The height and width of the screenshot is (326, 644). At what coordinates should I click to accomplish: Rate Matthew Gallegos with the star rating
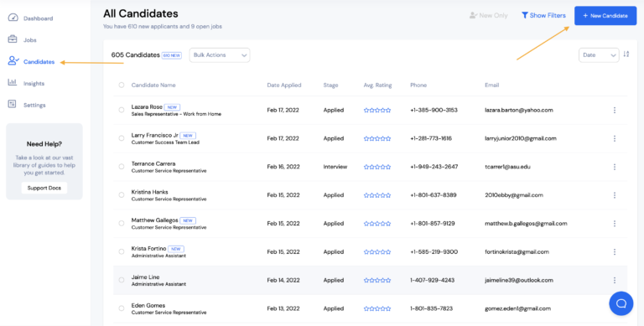pyautogui.click(x=377, y=224)
